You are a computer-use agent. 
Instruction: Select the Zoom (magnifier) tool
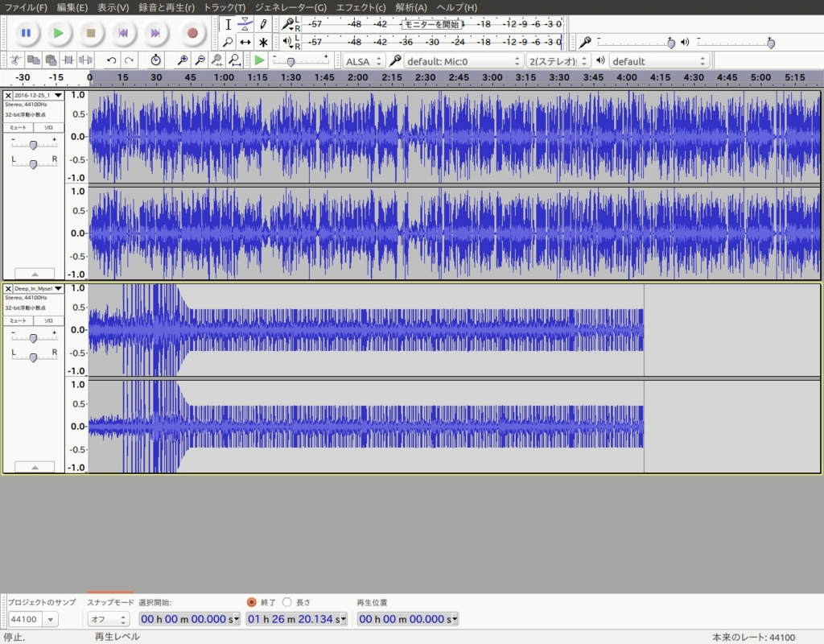point(228,42)
